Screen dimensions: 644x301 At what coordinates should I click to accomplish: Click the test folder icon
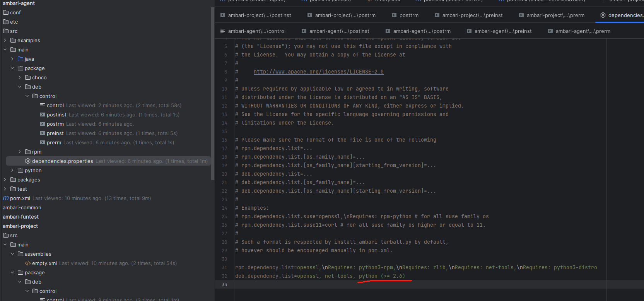[13, 189]
